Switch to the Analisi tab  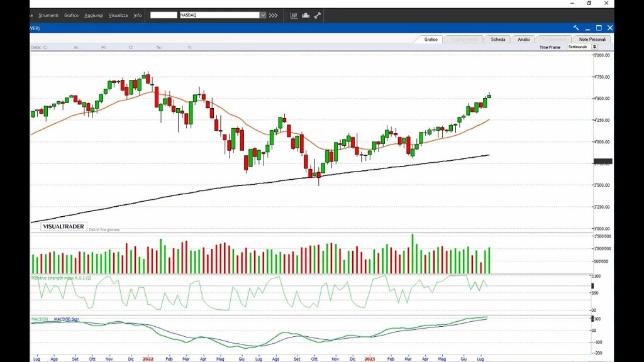click(524, 39)
